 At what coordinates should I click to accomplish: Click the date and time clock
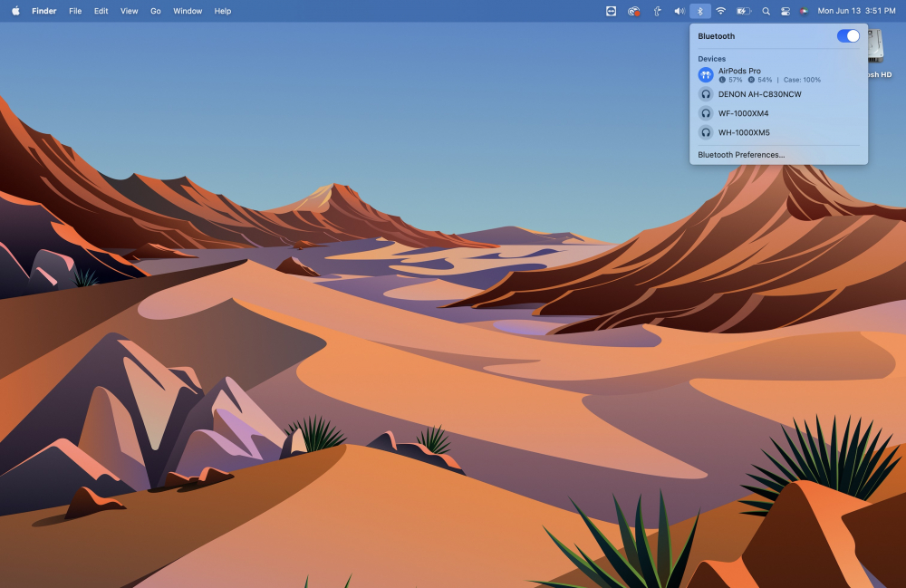(x=856, y=11)
